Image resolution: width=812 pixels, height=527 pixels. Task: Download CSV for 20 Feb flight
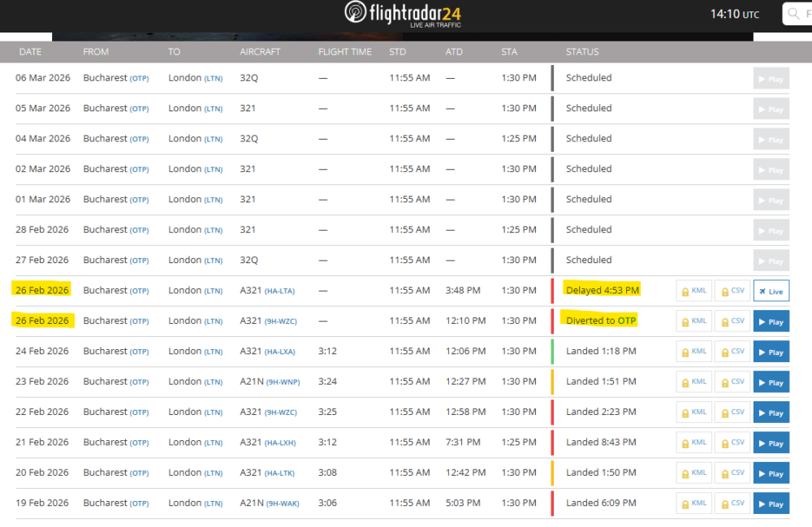[x=732, y=473]
